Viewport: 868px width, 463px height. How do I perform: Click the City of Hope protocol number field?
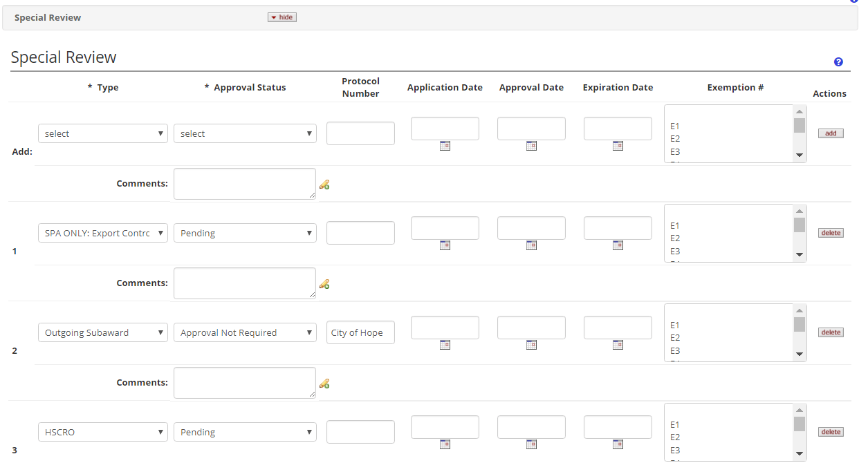coord(360,332)
